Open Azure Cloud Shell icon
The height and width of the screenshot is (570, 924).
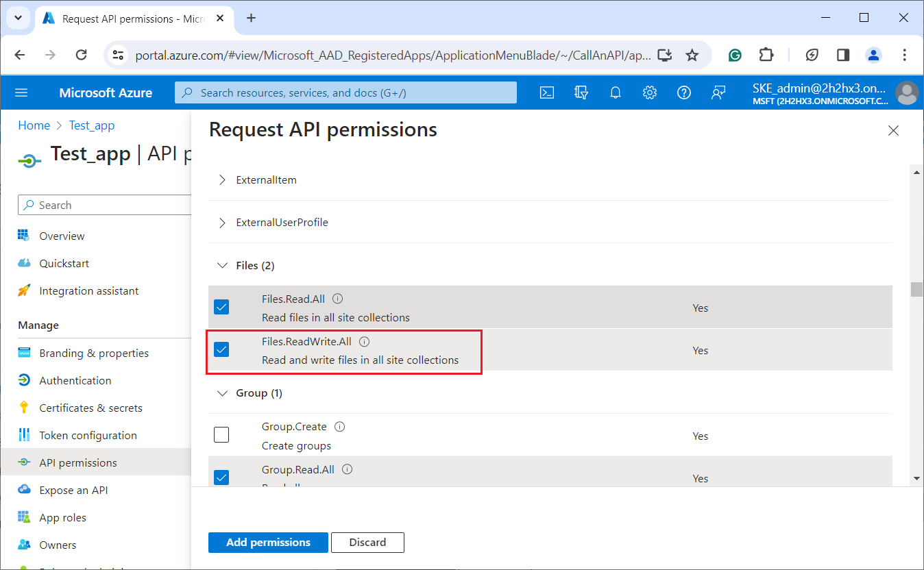click(547, 92)
